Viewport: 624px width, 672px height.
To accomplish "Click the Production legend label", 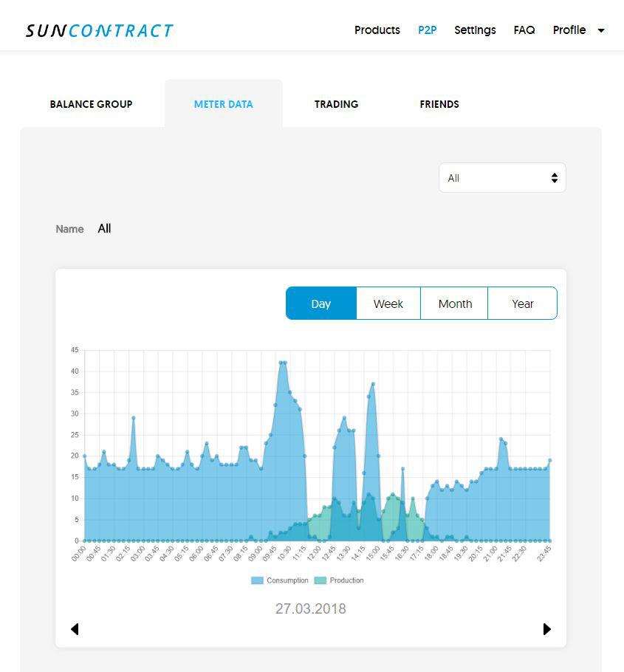I will [346, 580].
